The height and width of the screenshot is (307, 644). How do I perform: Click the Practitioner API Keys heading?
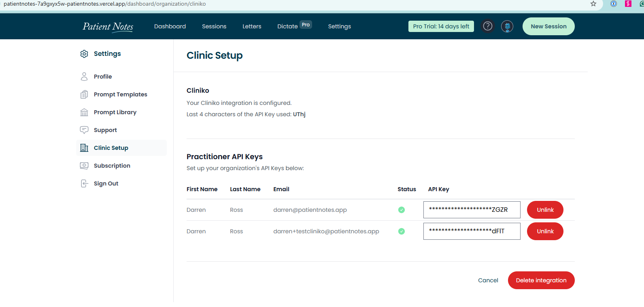click(x=225, y=157)
